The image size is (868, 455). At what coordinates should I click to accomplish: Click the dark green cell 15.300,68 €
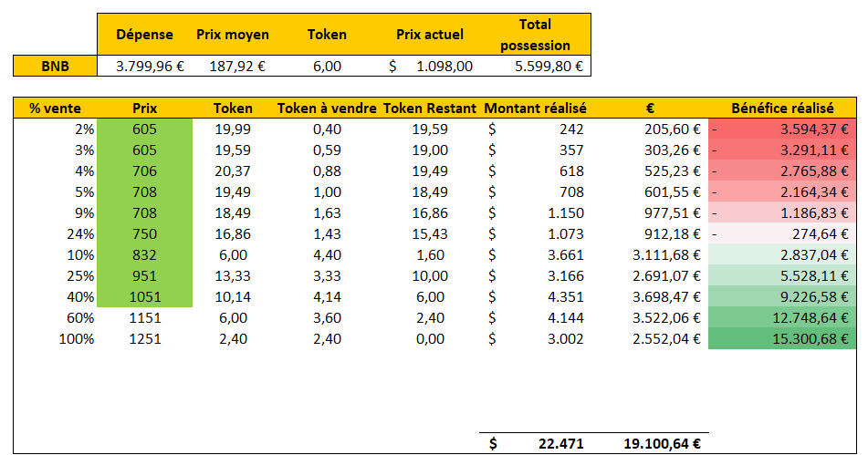(782, 338)
